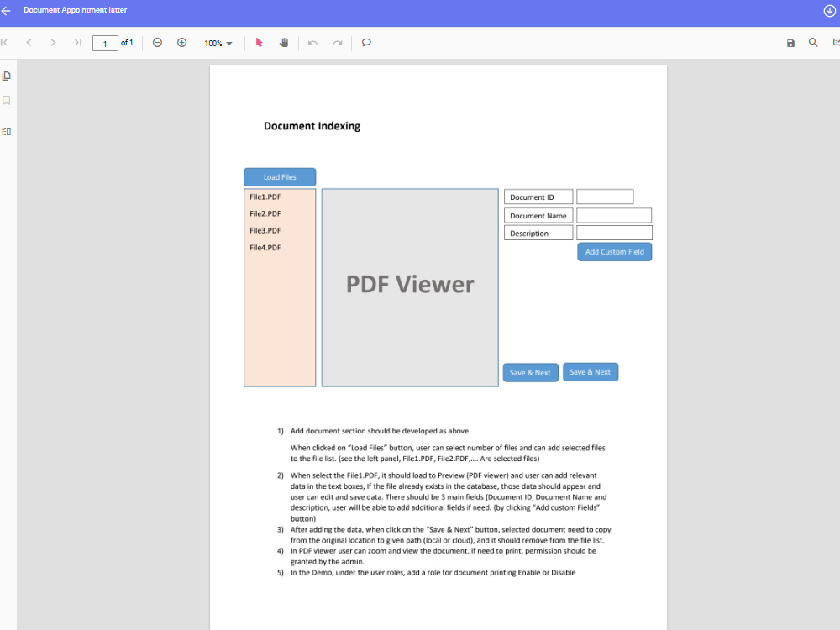Jump to last page
Image resolution: width=840 pixels, height=630 pixels.
77,42
